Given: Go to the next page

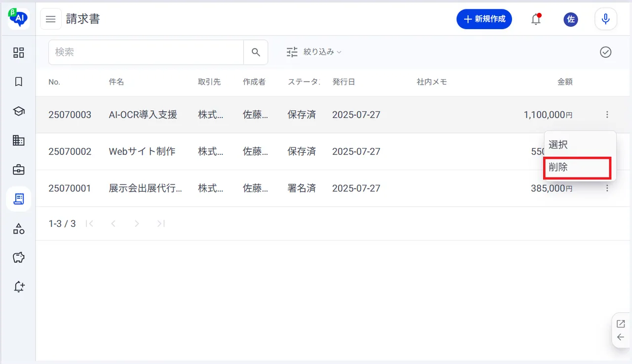Looking at the screenshot, I should [x=137, y=224].
